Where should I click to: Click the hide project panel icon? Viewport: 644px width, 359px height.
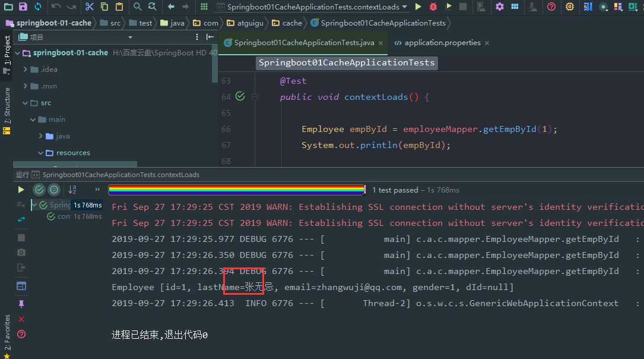(210, 37)
